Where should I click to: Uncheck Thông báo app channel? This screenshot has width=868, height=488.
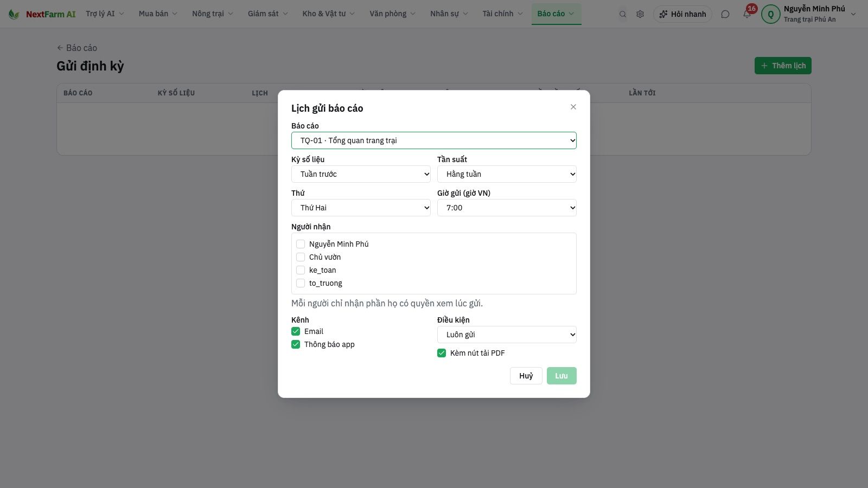coord(296,344)
